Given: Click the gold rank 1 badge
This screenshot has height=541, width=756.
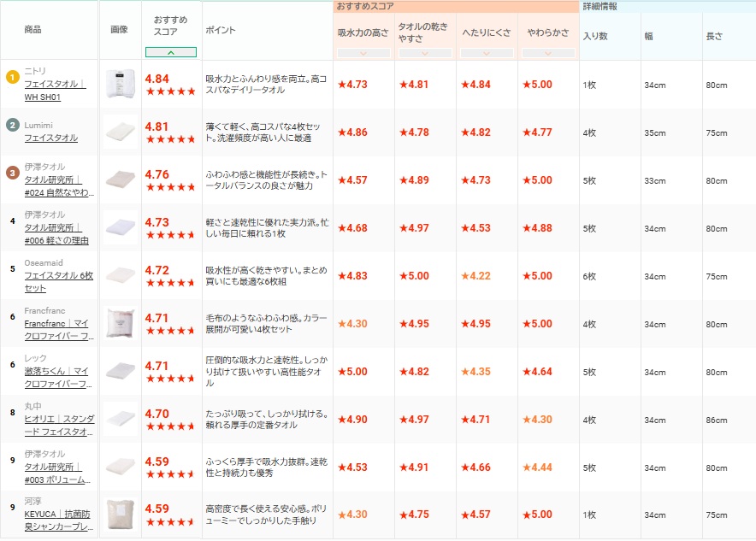Looking at the screenshot, I should coord(12,77).
